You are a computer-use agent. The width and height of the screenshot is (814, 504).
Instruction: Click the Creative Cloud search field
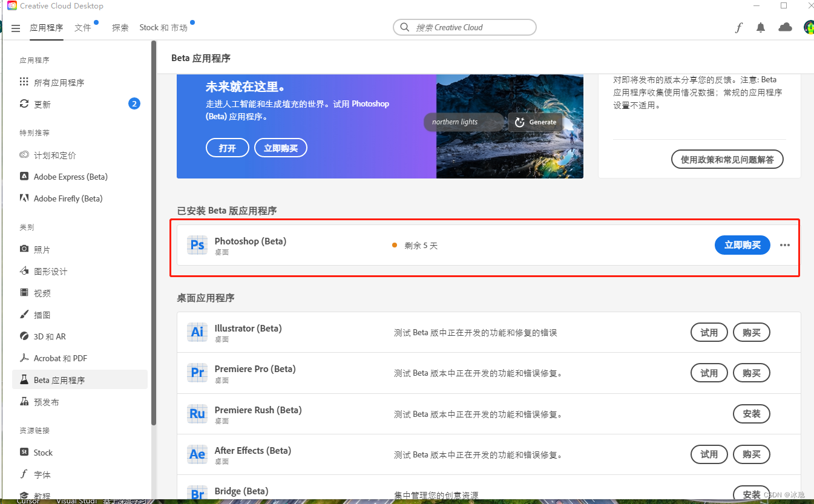click(x=465, y=27)
